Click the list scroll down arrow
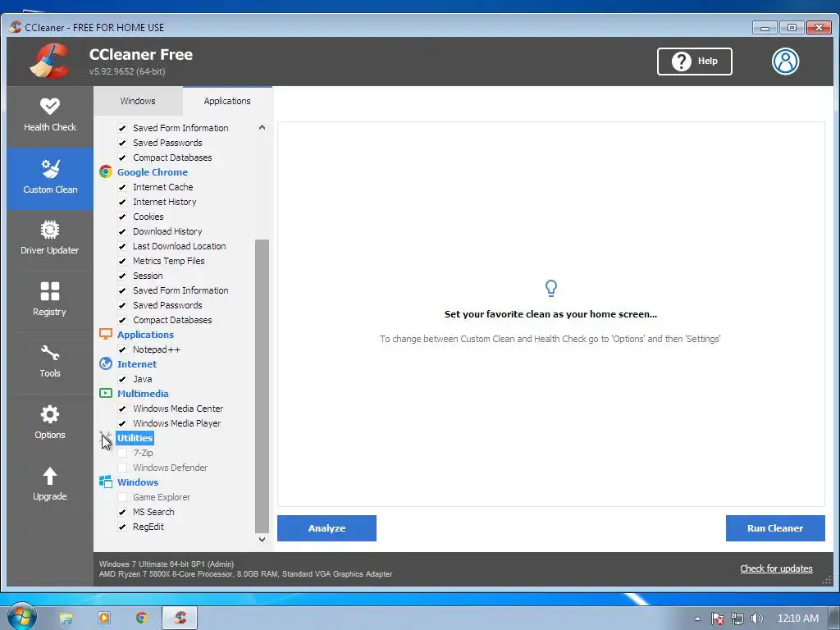This screenshot has width=840, height=630. [262, 540]
